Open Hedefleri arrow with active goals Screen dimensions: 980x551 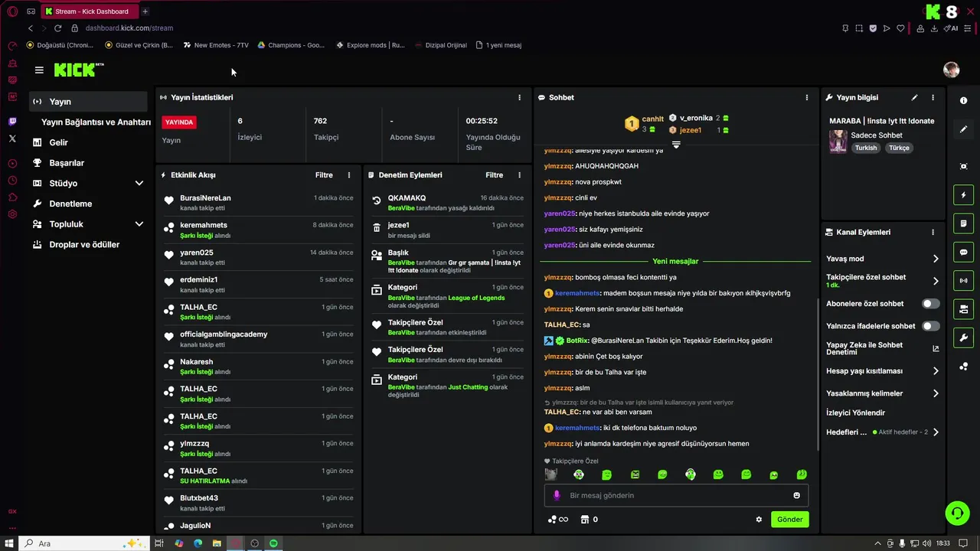click(x=936, y=432)
